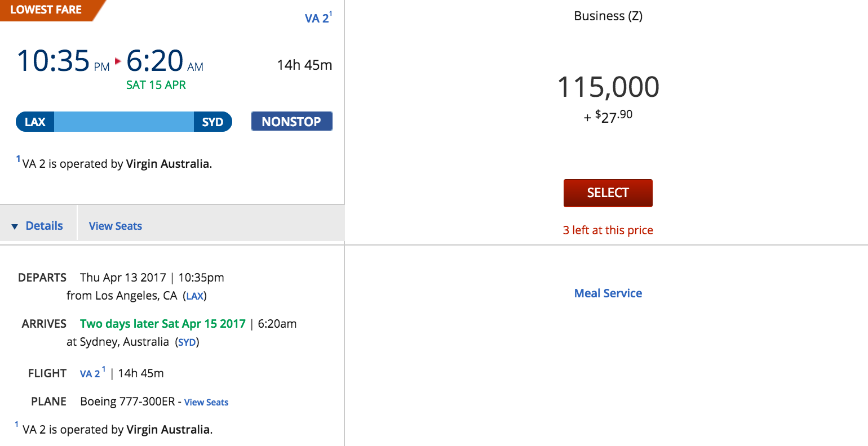
Task: Open the Meal Service link
Action: click(608, 293)
